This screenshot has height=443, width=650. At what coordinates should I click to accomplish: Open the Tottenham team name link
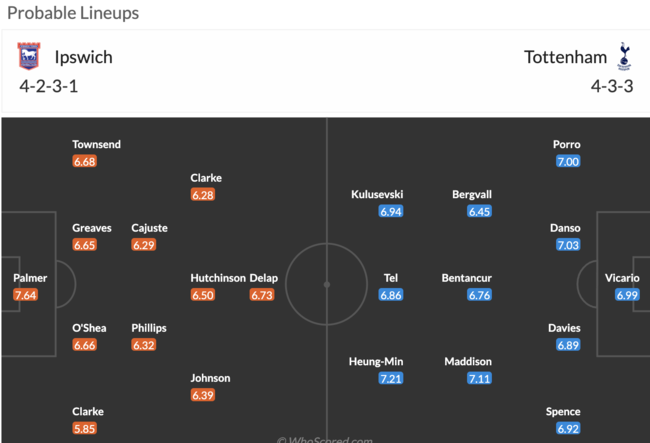[565, 57]
